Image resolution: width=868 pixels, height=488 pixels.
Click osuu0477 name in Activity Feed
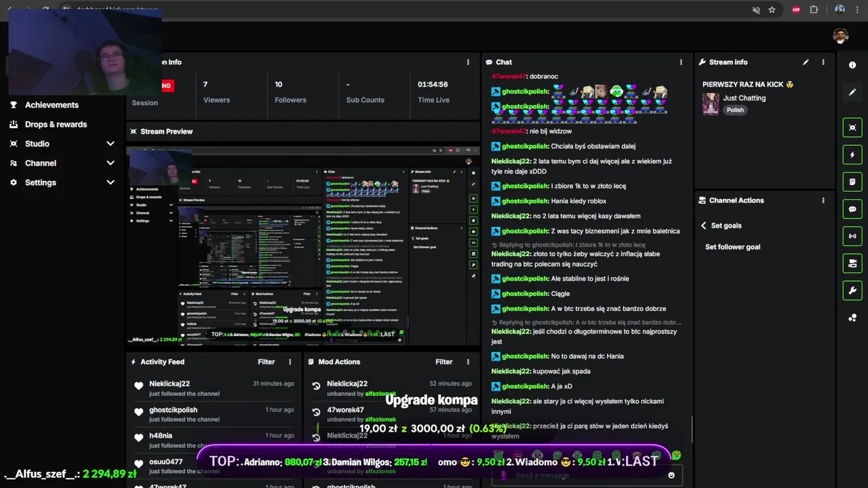click(x=166, y=462)
